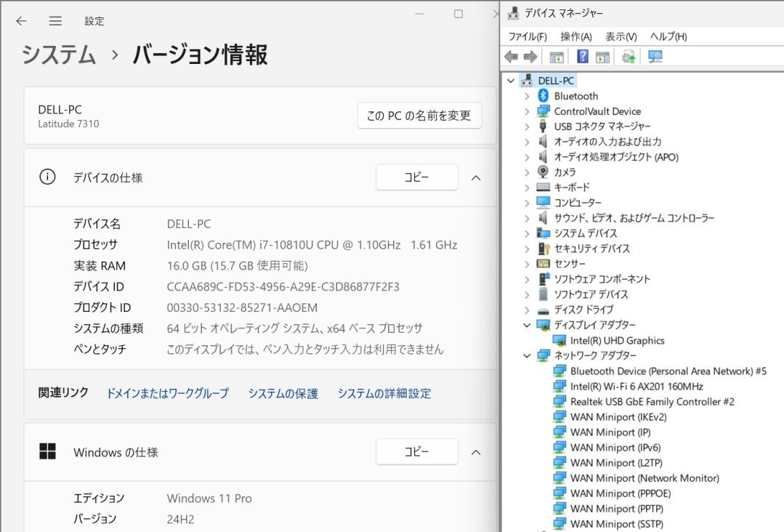The image size is (784, 532).
Task: Click the セキュリティ デバイス icon
Action: pyautogui.click(x=543, y=249)
